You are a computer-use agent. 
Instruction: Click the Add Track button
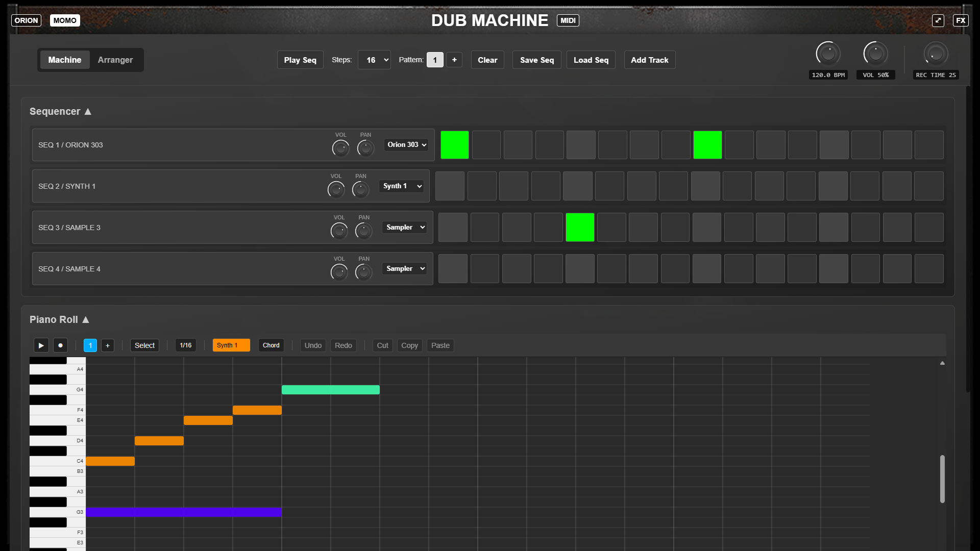pos(649,60)
